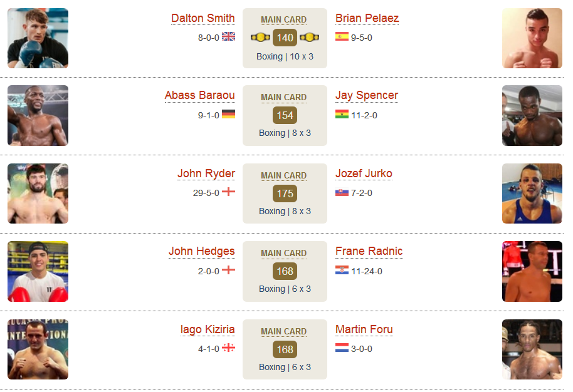
Task: Click the Spain flag next to Brian Pelaez's record
Action: (x=342, y=36)
